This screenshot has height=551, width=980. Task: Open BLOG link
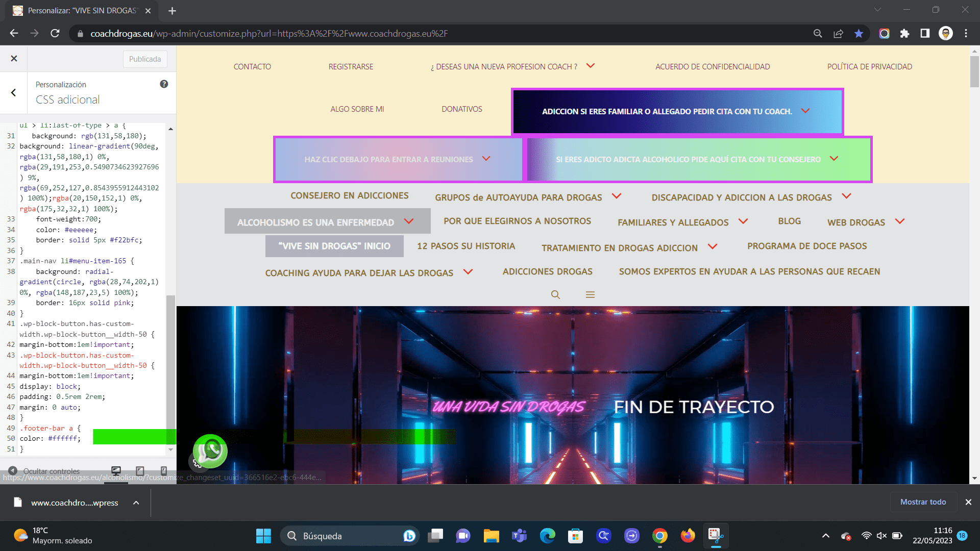(789, 221)
